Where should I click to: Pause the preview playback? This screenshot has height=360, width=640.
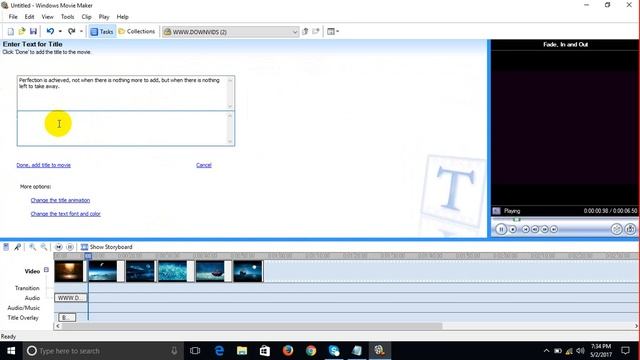501,229
